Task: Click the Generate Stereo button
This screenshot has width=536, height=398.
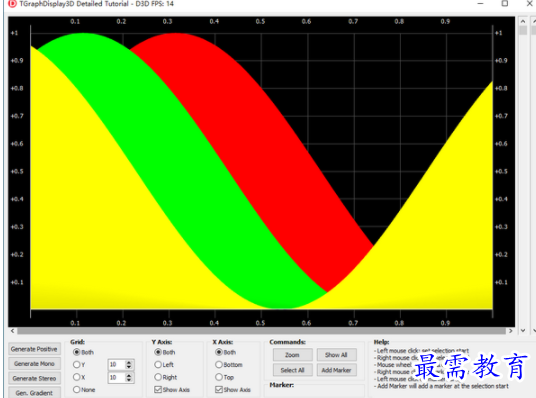Action: pos(34,379)
